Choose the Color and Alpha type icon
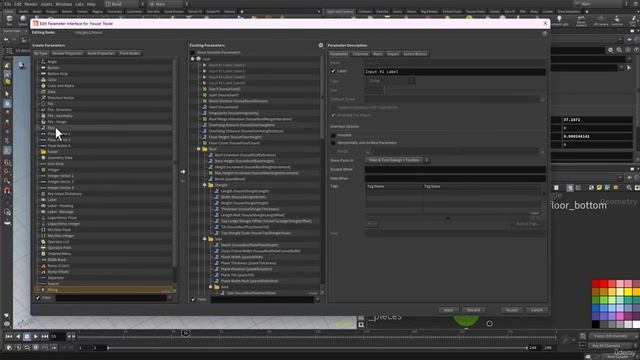The width and height of the screenshot is (640, 360). [x=43, y=86]
